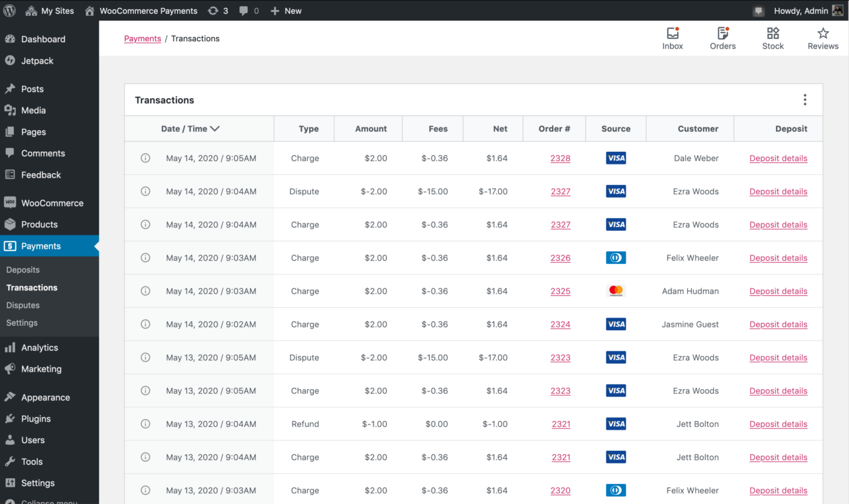Screen dimensions: 849x504
Task: Open the New content menu
Action: (286, 11)
